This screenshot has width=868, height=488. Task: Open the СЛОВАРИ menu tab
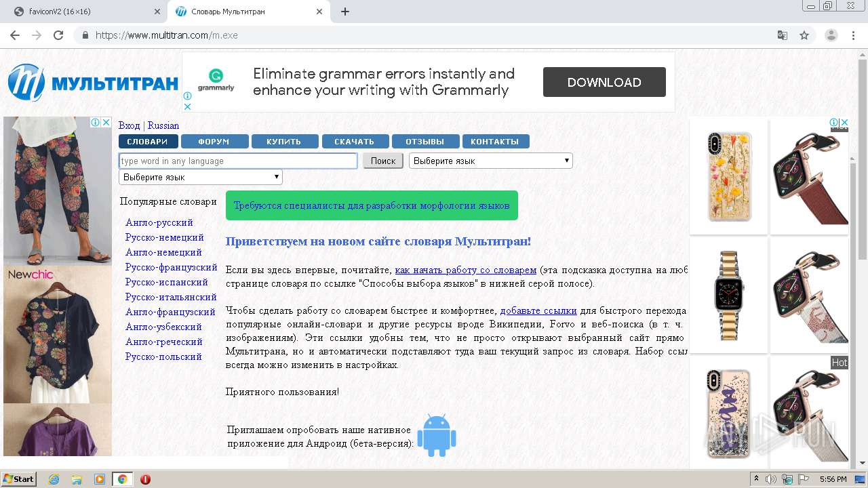pos(148,142)
